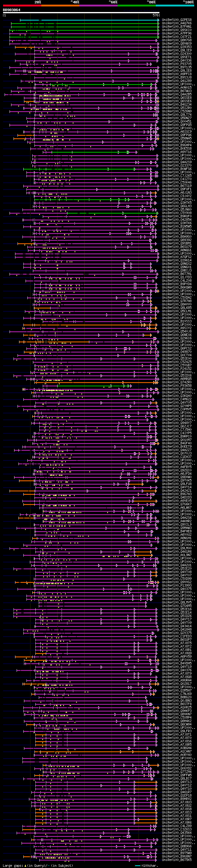Select hit UniRef100_B6TWU3

coord(176,91)
